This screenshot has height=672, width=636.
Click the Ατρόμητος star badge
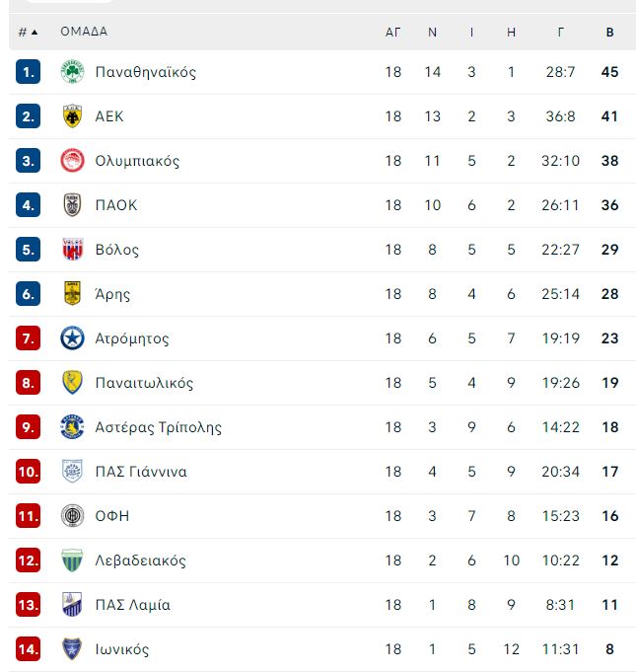(x=72, y=338)
